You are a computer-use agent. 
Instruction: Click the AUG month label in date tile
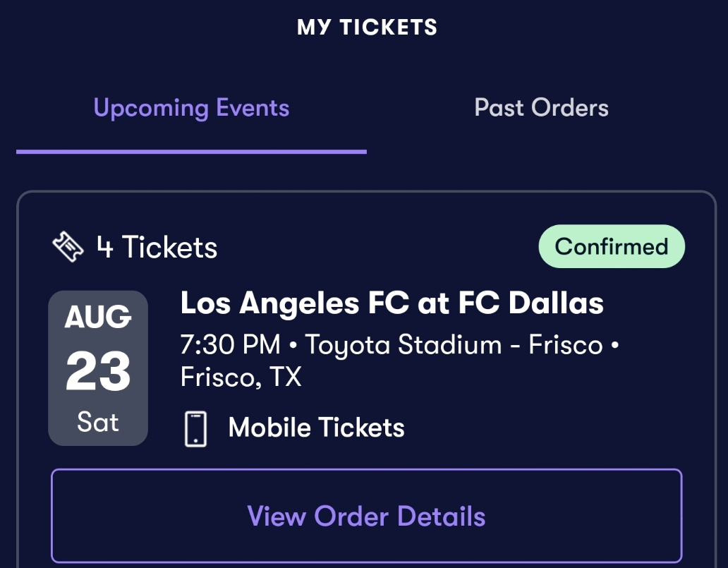coord(98,318)
